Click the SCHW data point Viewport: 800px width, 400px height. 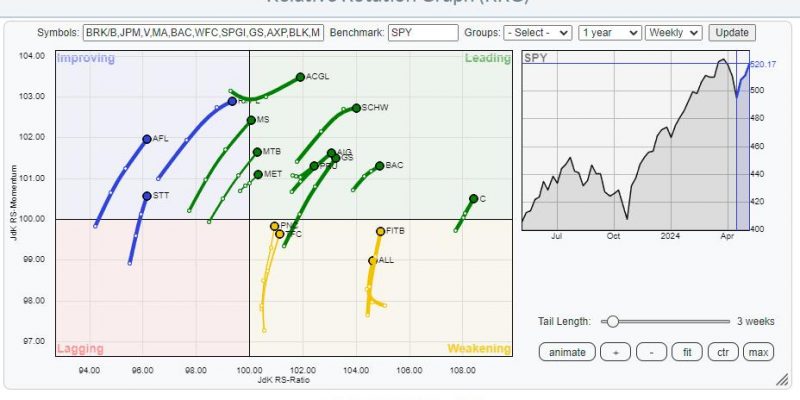coord(356,108)
